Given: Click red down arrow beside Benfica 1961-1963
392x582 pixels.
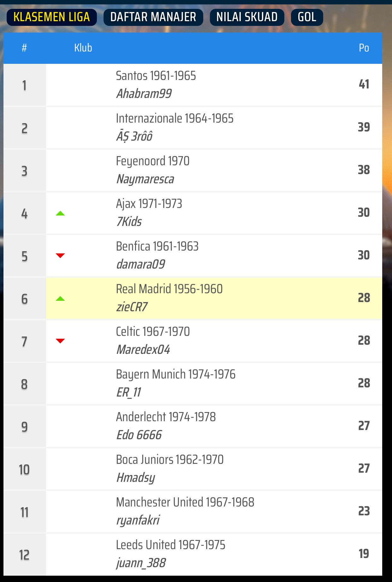Looking at the screenshot, I should 60,256.
